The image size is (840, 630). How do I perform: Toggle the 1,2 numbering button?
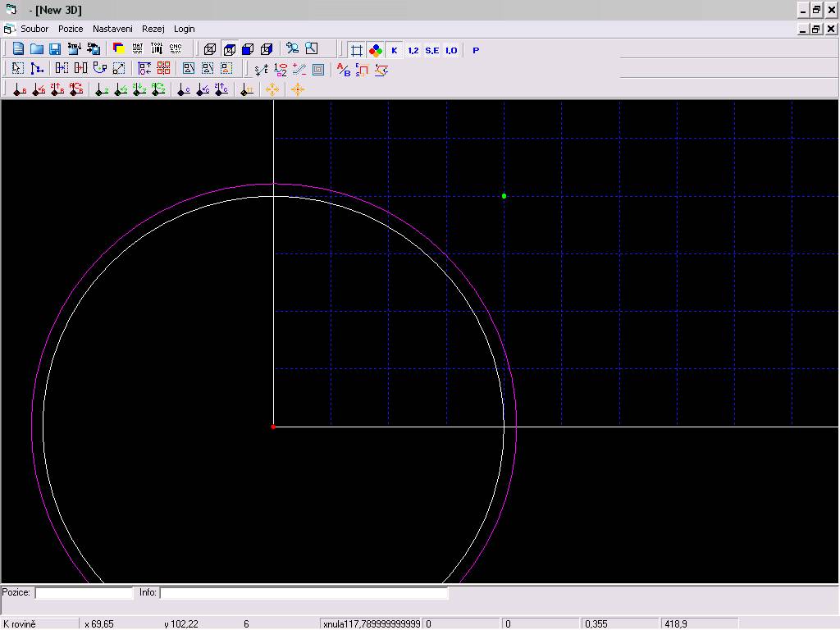click(x=413, y=50)
